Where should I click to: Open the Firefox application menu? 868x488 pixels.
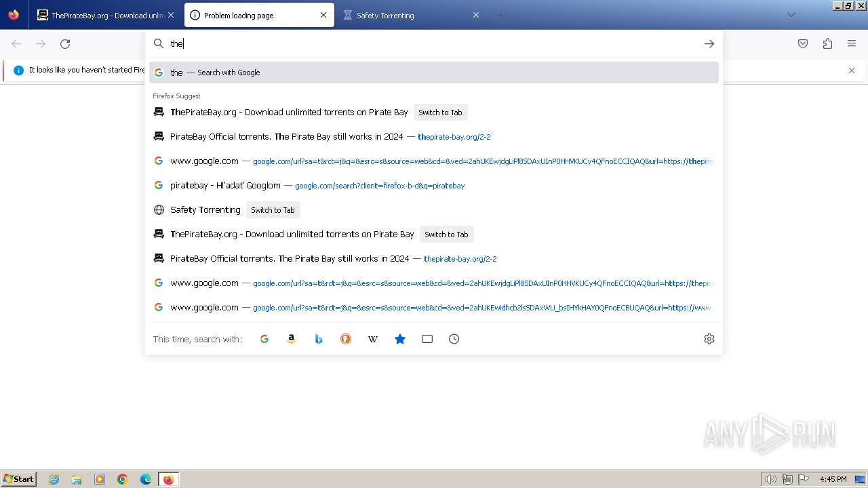point(852,44)
